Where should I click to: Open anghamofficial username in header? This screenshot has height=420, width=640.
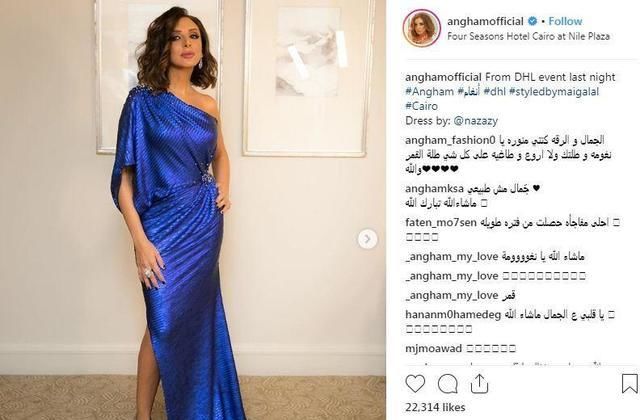coord(485,21)
